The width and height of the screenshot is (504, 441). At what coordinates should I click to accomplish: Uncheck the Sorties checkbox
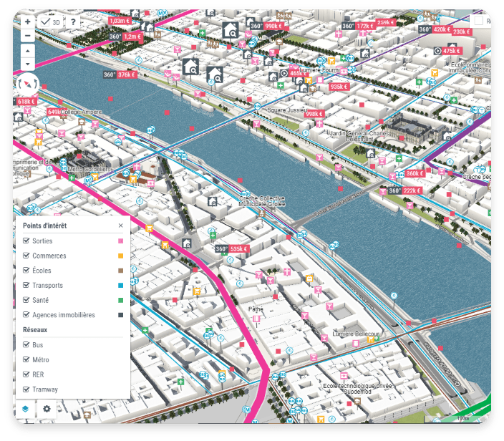pyautogui.click(x=26, y=241)
